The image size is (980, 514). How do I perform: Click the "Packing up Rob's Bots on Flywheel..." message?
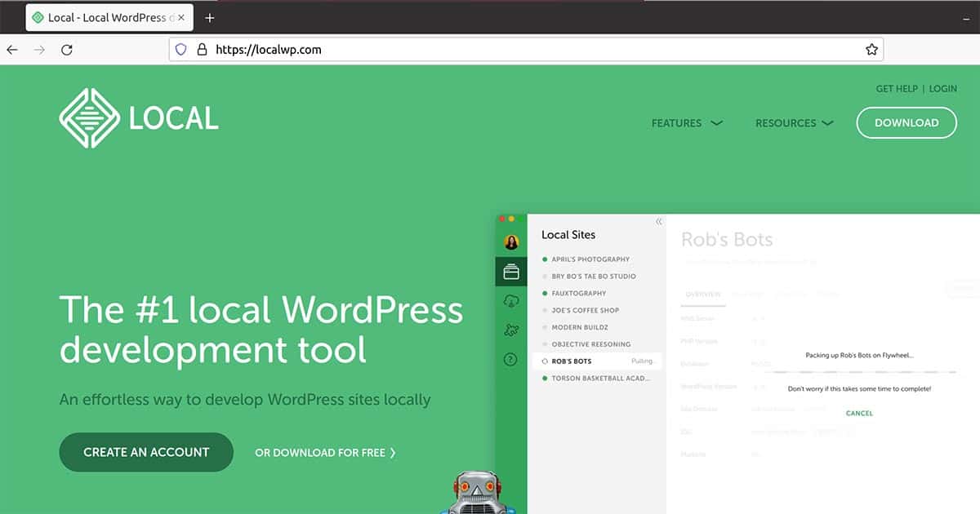click(859, 356)
